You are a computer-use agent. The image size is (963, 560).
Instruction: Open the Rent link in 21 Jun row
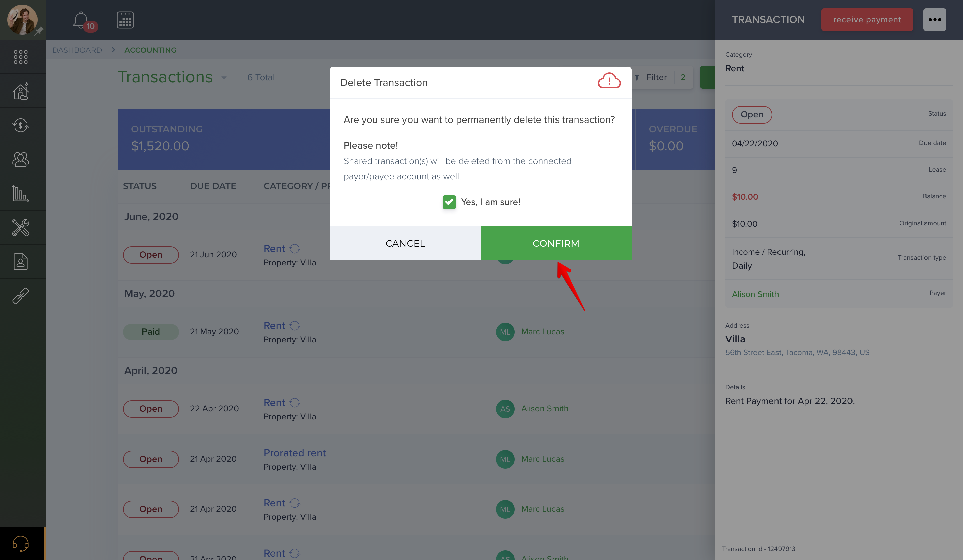tap(274, 249)
